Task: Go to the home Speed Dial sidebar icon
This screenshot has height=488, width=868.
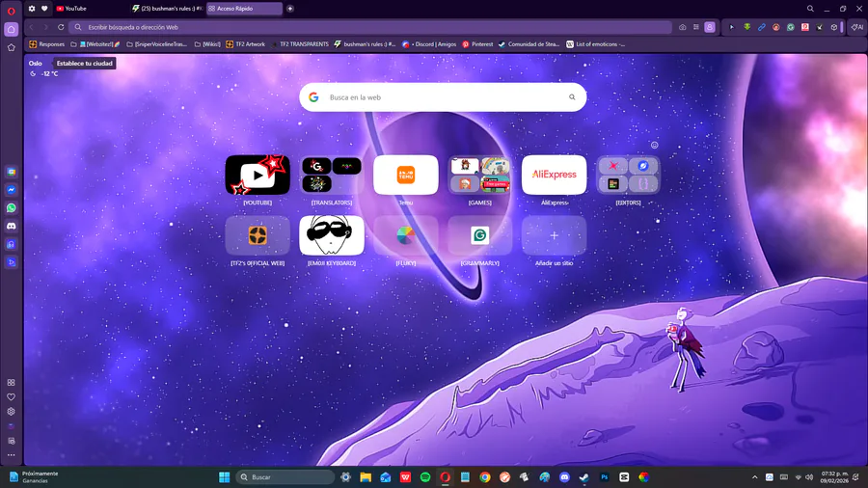Action: 11,29
